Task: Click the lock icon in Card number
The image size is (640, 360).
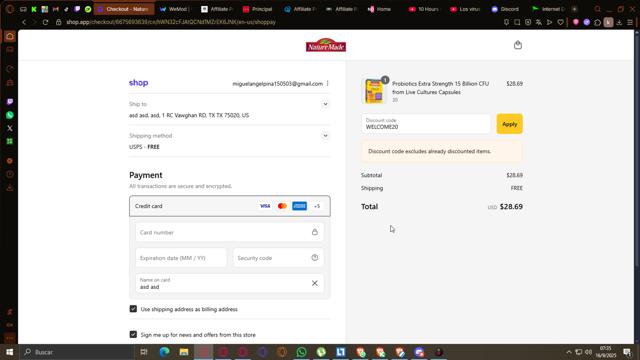Action: click(315, 232)
